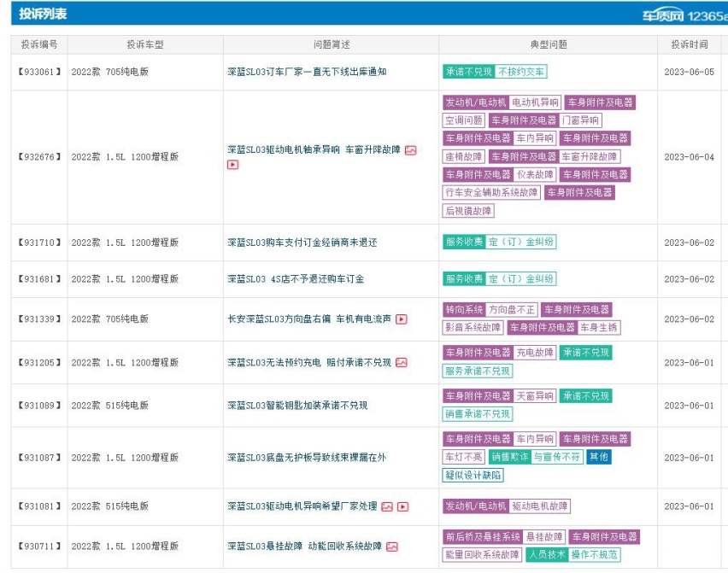
Task: Click the 疑似设计缺陷 tag
Action: pyautogui.click(x=473, y=475)
